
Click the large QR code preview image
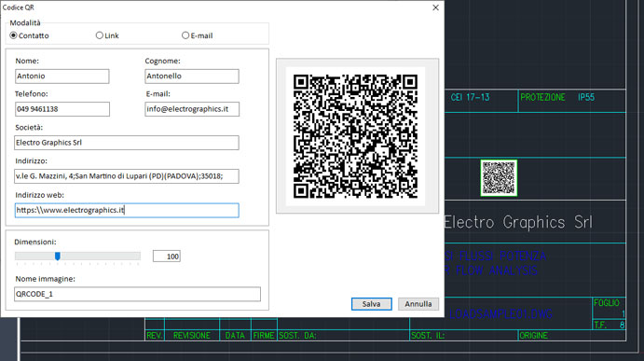pos(356,136)
